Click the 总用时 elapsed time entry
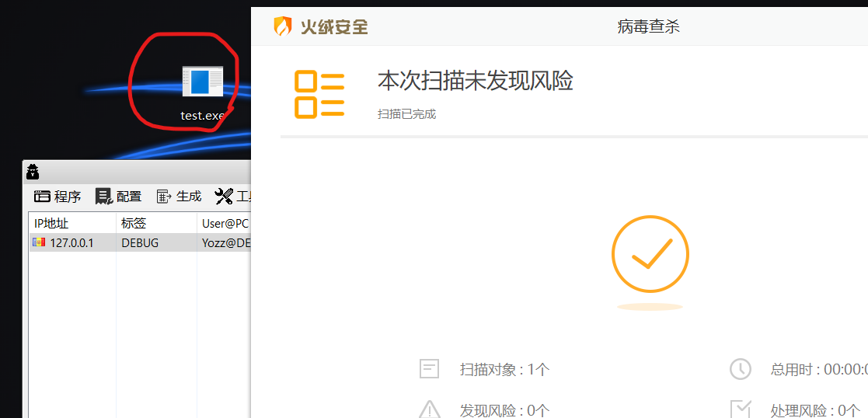 [819, 369]
